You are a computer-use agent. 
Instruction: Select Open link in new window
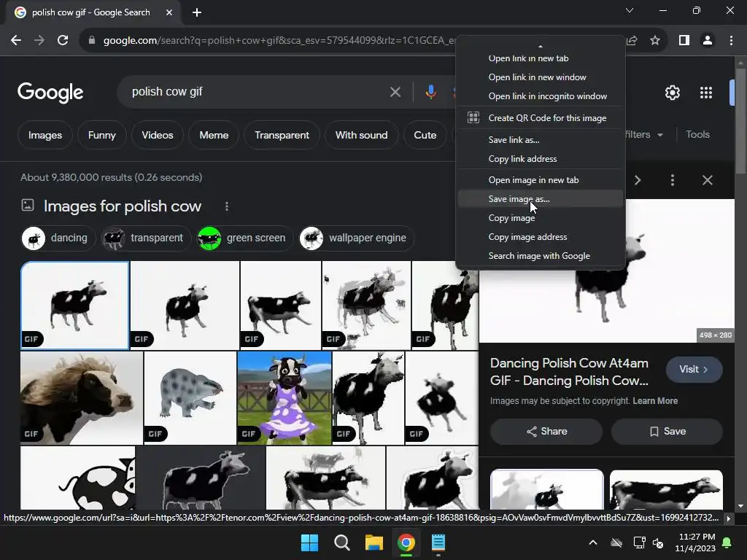pyautogui.click(x=541, y=77)
